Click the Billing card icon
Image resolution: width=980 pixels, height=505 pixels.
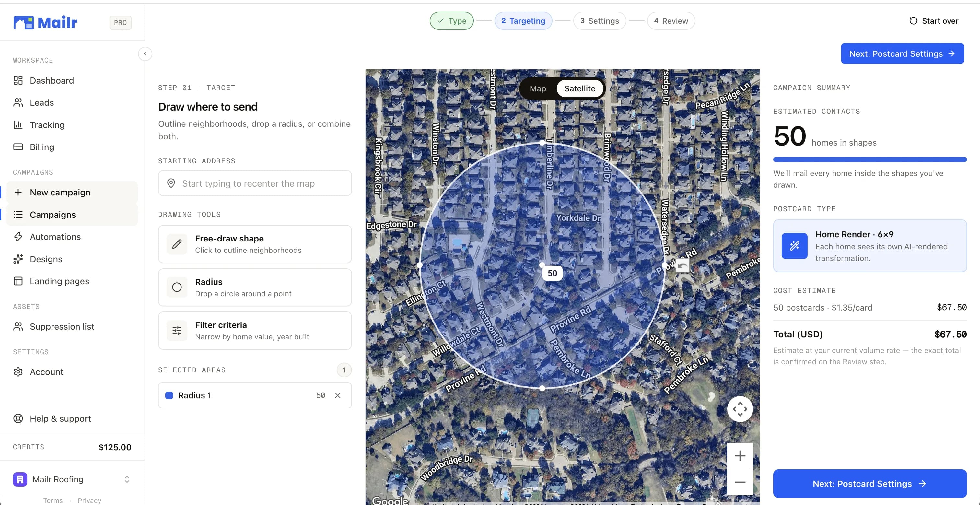click(18, 147)
